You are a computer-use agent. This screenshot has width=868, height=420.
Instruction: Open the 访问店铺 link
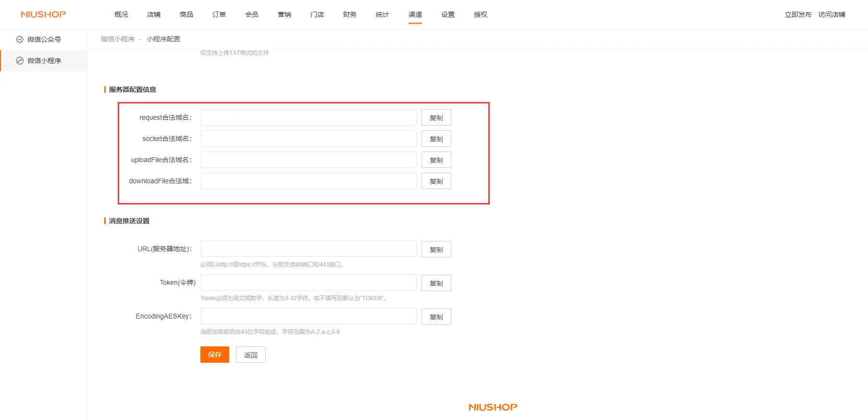831,14
